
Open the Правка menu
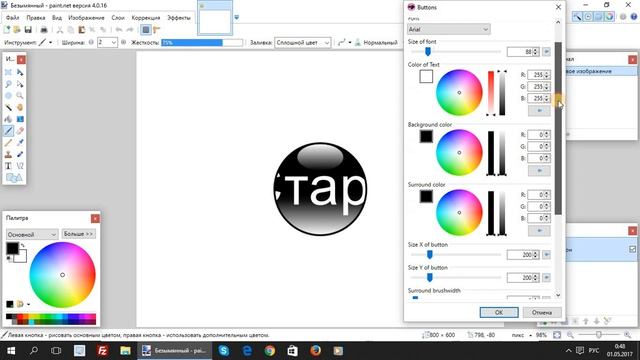tap(36, 18)
